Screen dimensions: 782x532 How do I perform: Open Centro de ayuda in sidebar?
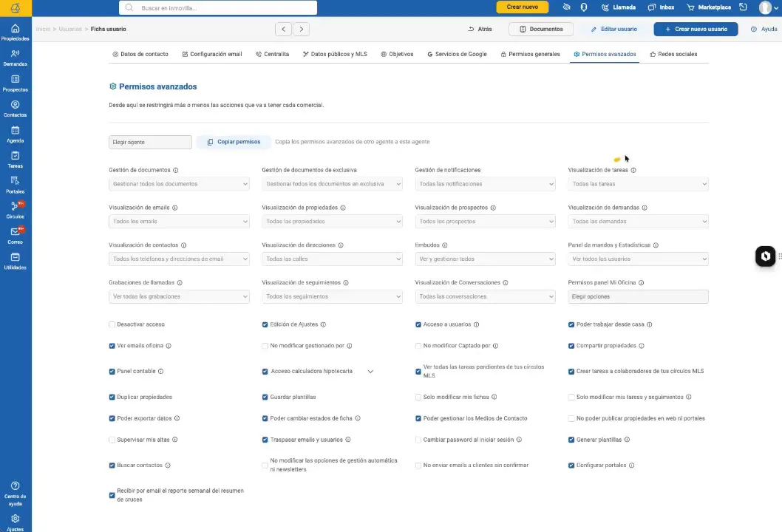(16, 494)
